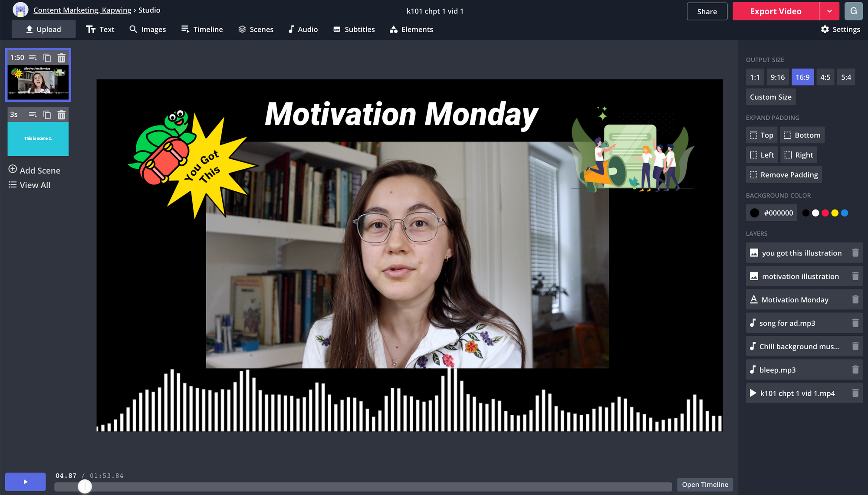Viewport: 868px width, 495px height.
Task: Switch output size to 4:5
Action: click(x=825, y=77)
